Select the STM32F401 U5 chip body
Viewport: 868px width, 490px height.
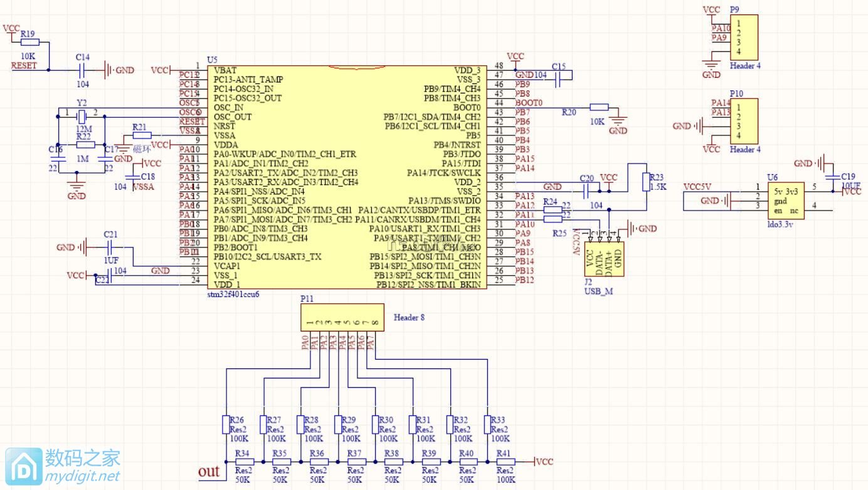pos(347,177)
